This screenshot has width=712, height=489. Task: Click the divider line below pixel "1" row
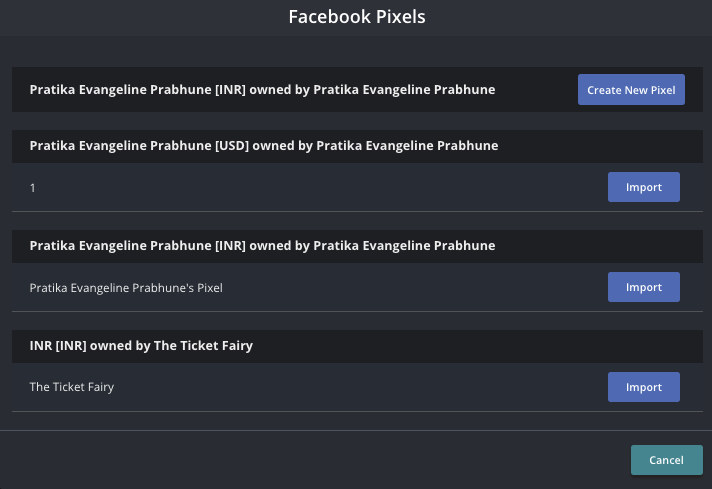tap(356, 211)
